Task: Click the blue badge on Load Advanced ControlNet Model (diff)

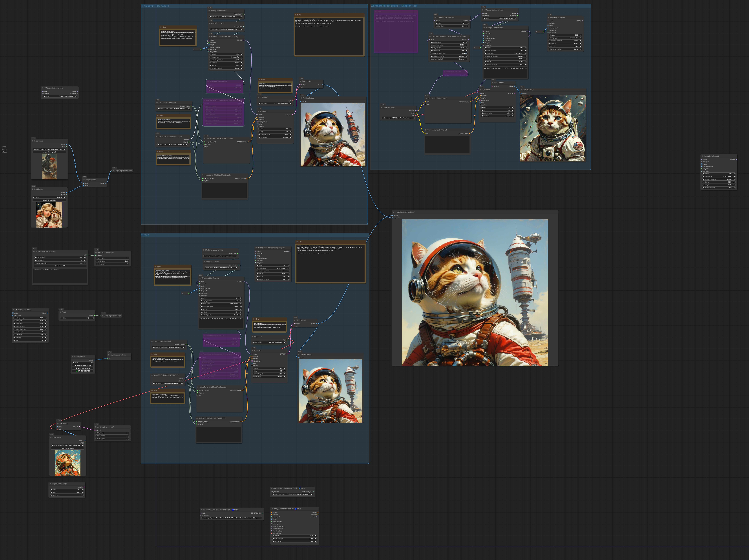Action: click(x=233, y=510)
